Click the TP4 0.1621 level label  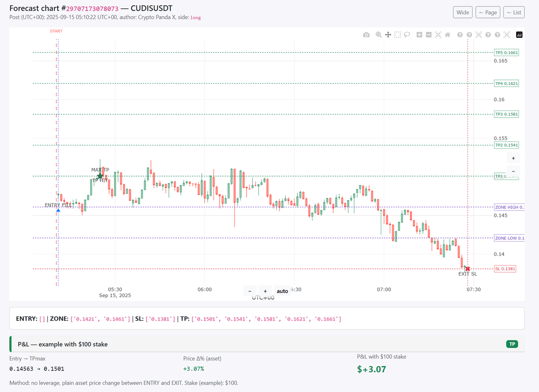(506, 84)
